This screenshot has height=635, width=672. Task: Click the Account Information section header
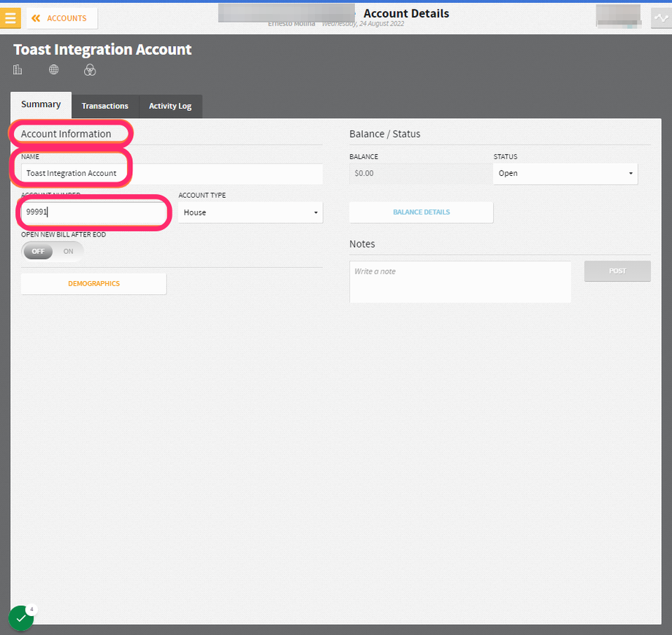(x=66, y=134)
